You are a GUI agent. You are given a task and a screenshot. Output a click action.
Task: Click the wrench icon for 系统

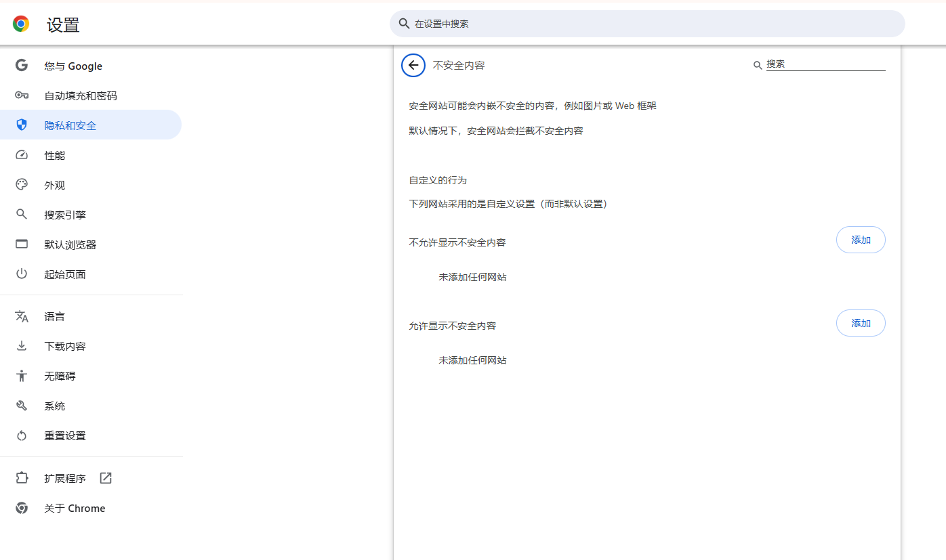pos(22,406)
